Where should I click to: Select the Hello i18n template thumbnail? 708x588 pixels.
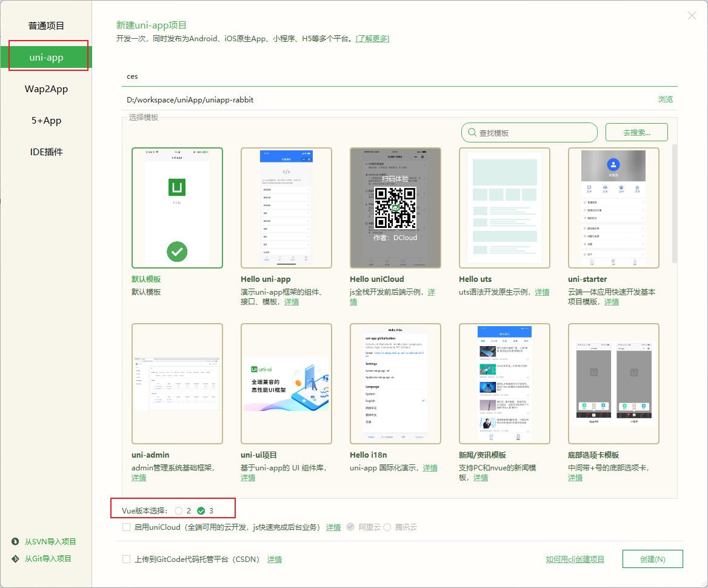(x=396, y=384)
